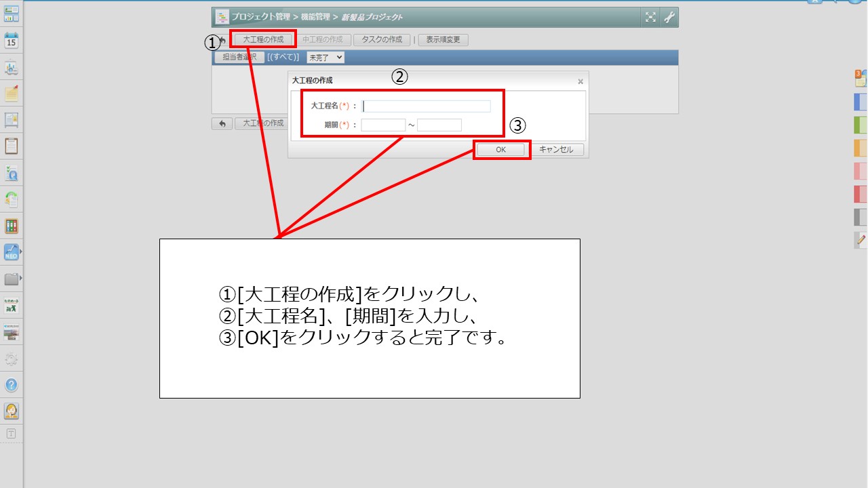Close the 大工程の作成 dialog with X

pyautogui.click(x=580, y=81)
